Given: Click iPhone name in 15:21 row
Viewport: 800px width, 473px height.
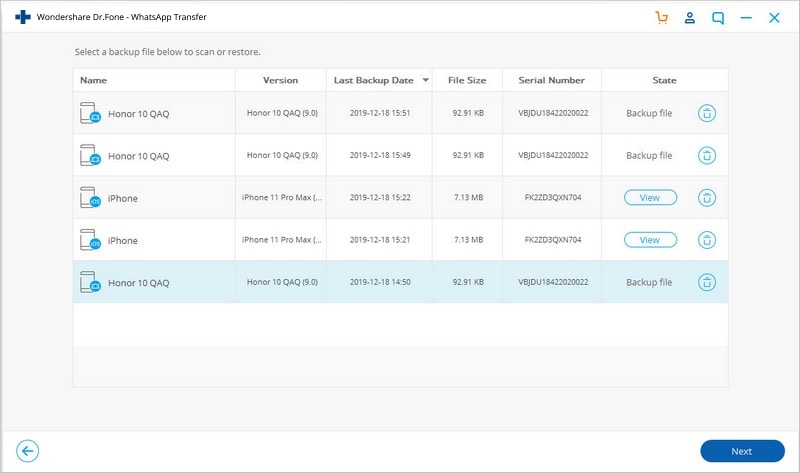Looking at the screenshot, I should point(122,241).
